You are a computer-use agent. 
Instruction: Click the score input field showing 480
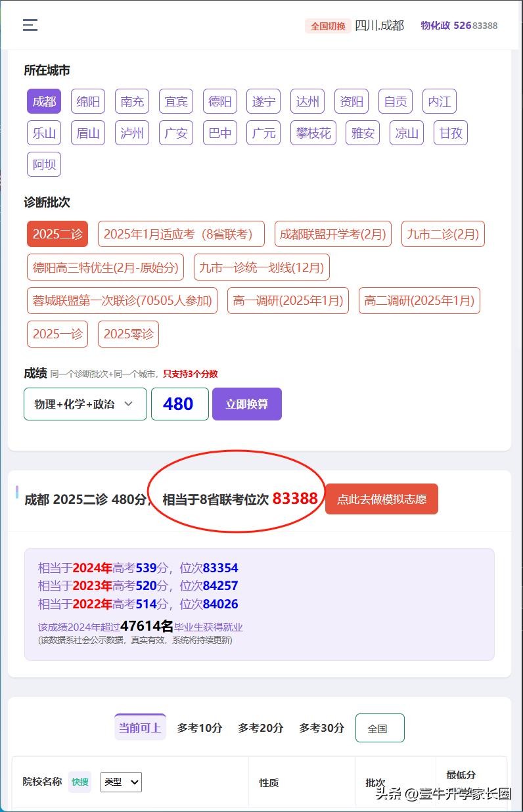click(x=179, y=404)
